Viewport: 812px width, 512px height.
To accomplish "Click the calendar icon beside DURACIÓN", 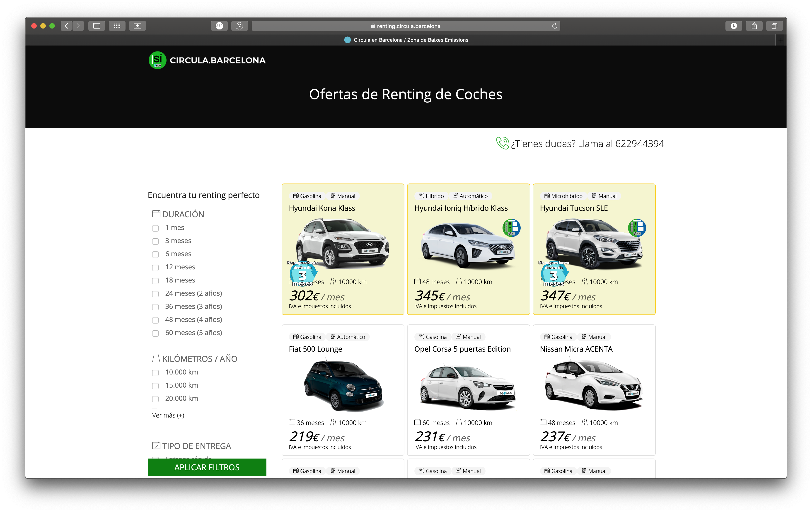I will pyautogui.click(x=156, y=214).
